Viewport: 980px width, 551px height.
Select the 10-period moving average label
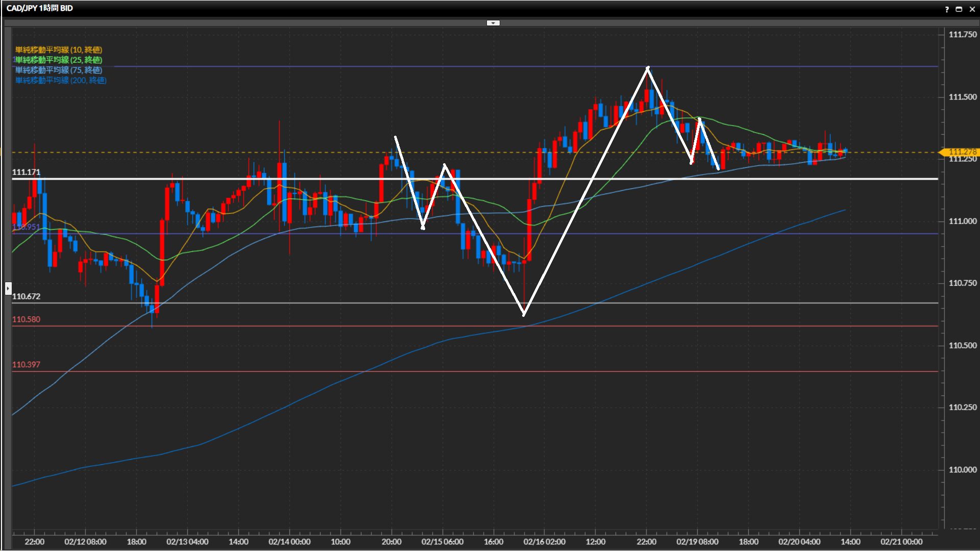tap(59, 49)
